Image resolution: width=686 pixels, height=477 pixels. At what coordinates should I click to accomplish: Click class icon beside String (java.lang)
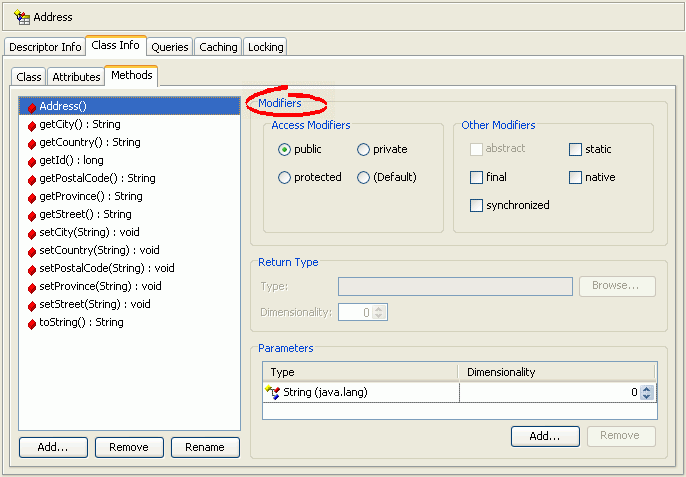273,392
